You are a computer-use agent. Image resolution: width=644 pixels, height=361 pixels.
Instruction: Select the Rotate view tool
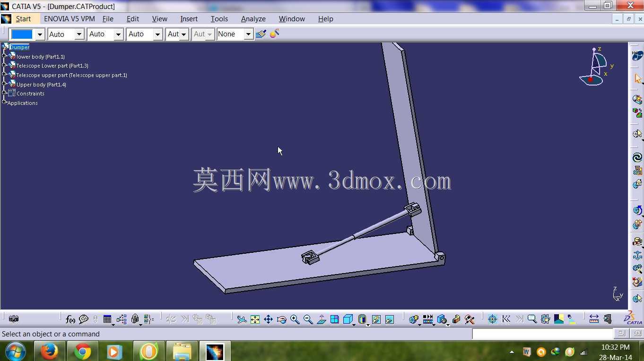pos(281,319)
